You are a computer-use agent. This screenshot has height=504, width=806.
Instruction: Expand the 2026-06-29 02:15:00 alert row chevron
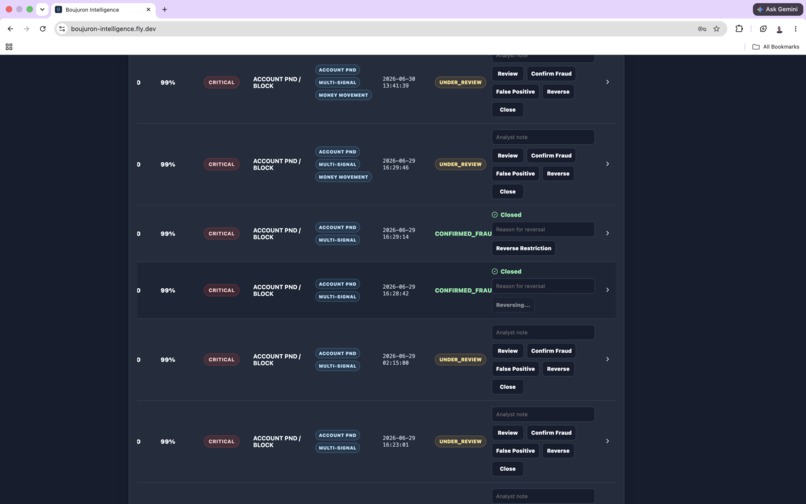(607, 359)
